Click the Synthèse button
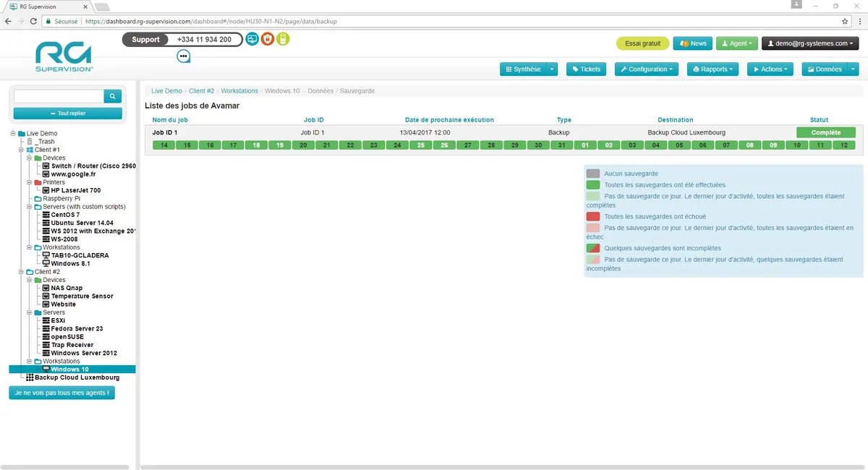Screen dimensions: 868x470 (x=523, y=69)
